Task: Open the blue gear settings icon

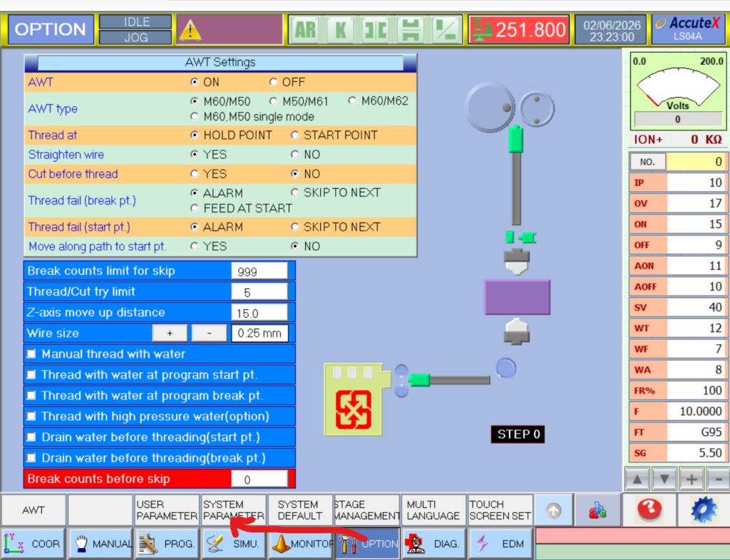Action: point(704,510)
